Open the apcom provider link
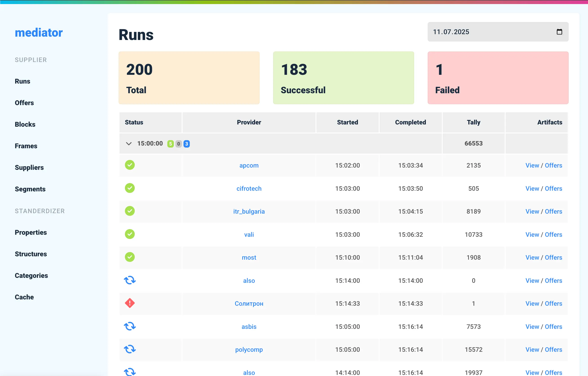Screen dimensions: 588x376 [249, 166]
